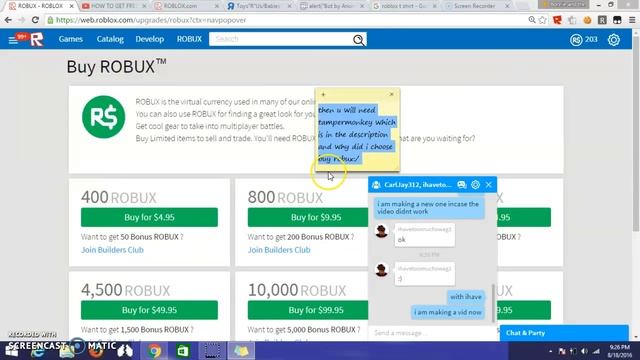This screenshot has width=640, height=360.
Task: Open the Develop menu
Action: coord(150,39)
